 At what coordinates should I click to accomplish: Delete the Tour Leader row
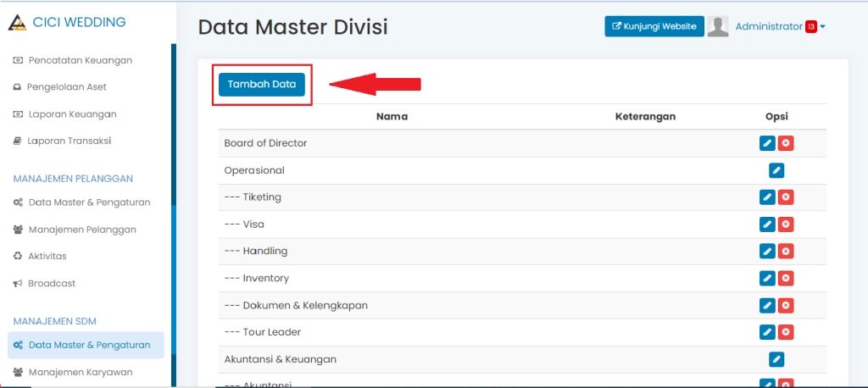[786, 332]
